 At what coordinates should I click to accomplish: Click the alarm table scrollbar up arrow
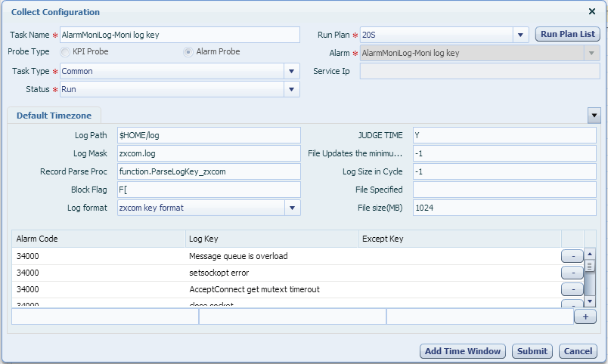589,254
